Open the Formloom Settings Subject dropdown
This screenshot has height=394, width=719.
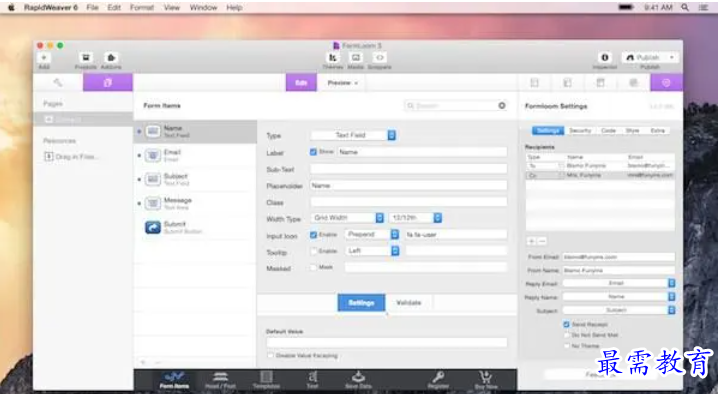click(x=619, y=311)
